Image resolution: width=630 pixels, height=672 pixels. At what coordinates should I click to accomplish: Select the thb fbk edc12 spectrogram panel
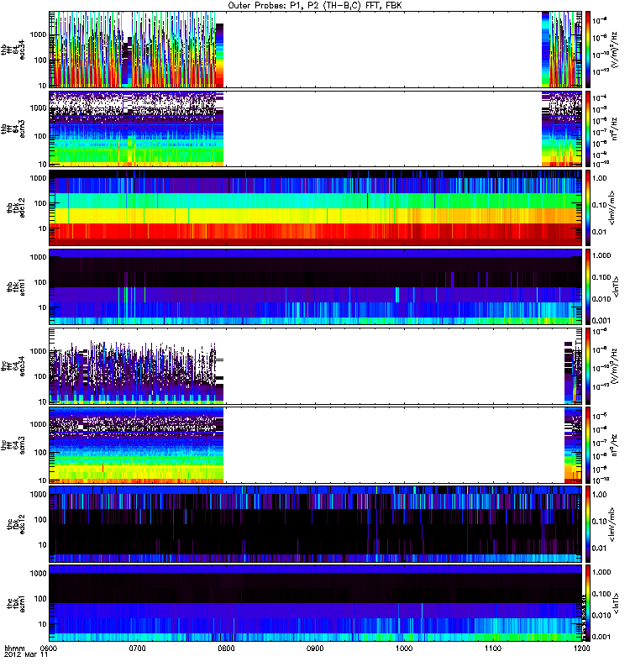point(316,207)
